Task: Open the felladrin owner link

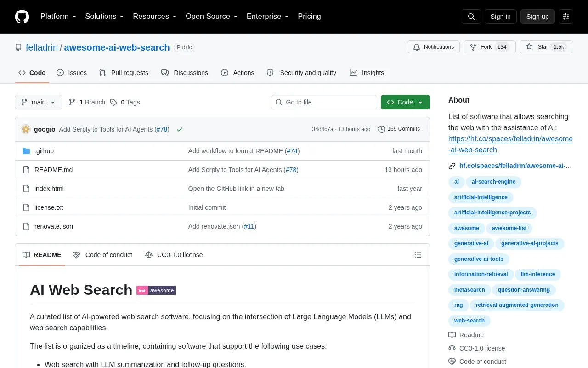Action: pyautogui.click(x=42, y=47)
